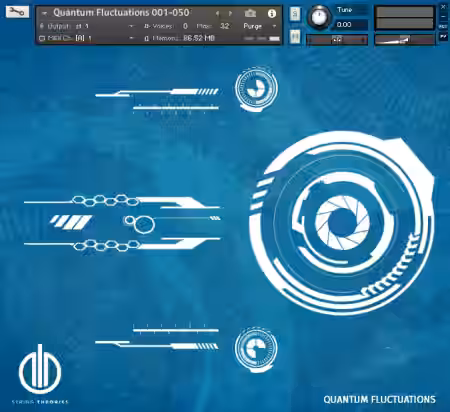Click the Memory 86.52 MB readout
The image size is (450, 412).
(x=199, y=38)
